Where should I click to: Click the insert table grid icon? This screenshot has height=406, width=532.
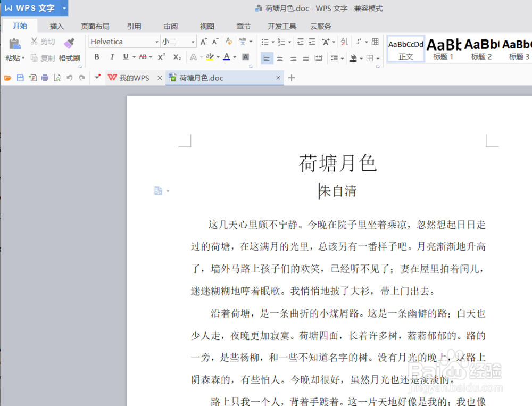click(x=375, y=42)
